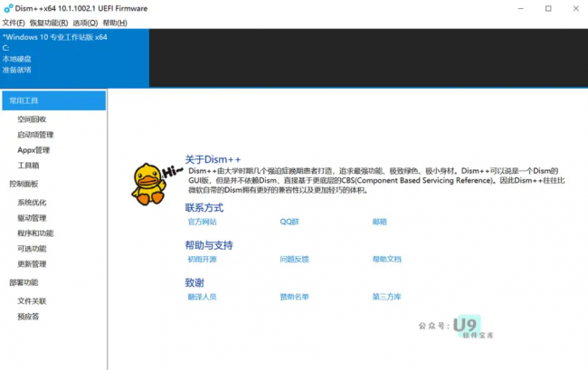588x370 pixels.
Task: Open 更新管理 in the sidebar
Action: 32,264
